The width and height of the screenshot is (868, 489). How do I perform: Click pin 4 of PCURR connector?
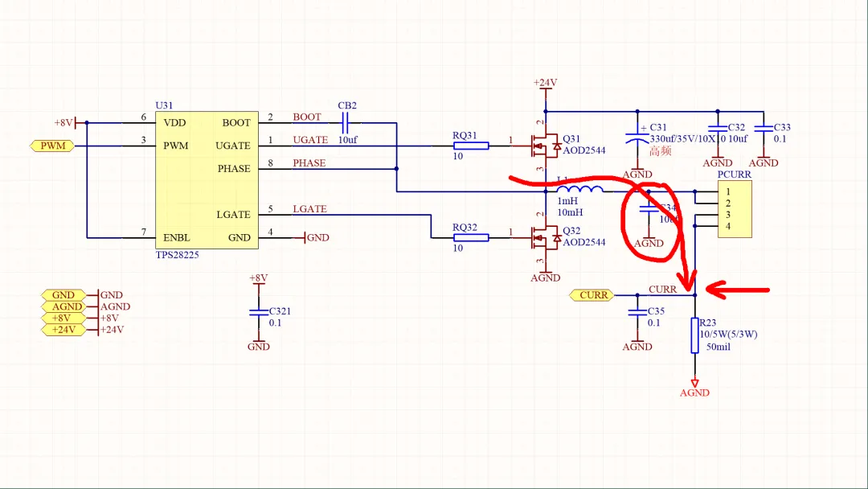[x=728, y=227]
